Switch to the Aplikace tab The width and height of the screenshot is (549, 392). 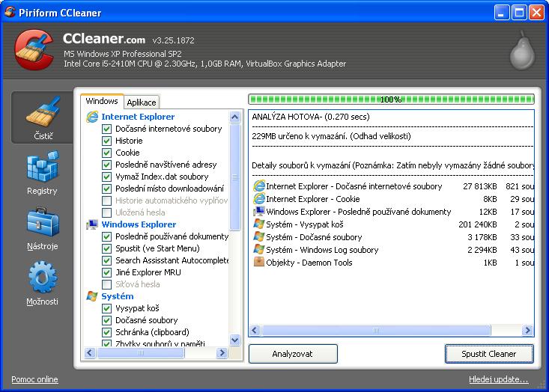click(141, 102)
